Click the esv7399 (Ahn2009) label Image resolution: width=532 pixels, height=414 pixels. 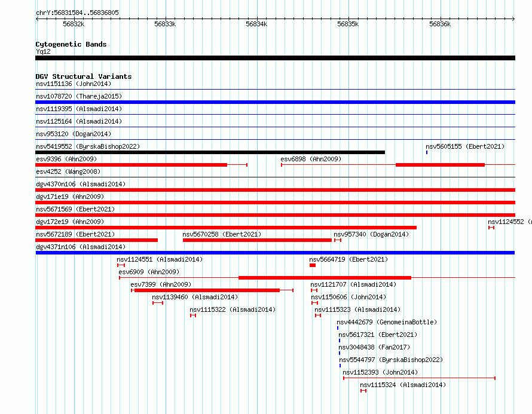click(161, 284)
